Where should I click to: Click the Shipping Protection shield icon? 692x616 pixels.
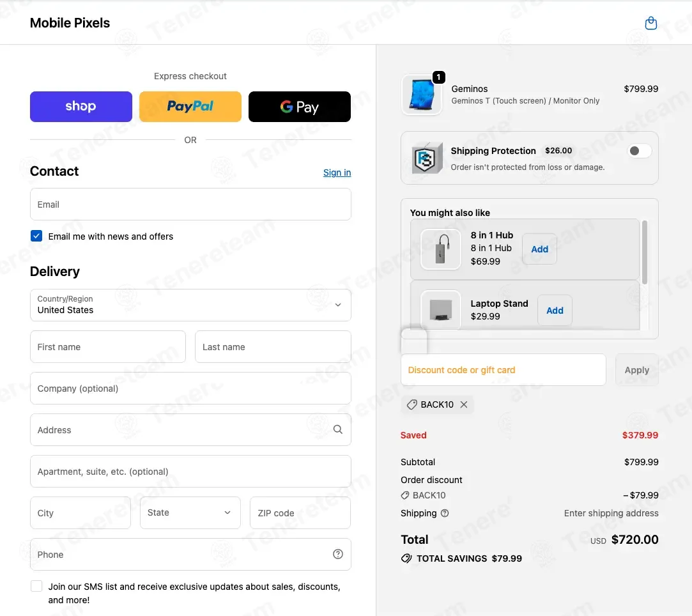pos(427,158)
